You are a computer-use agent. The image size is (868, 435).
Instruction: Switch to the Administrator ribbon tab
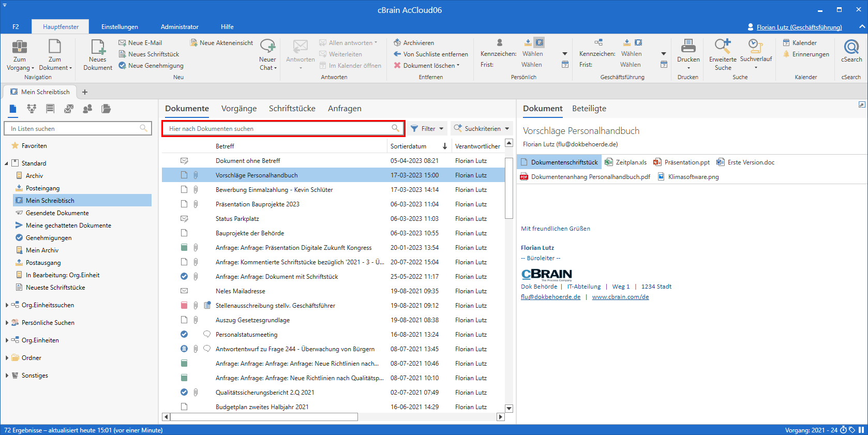179,27
